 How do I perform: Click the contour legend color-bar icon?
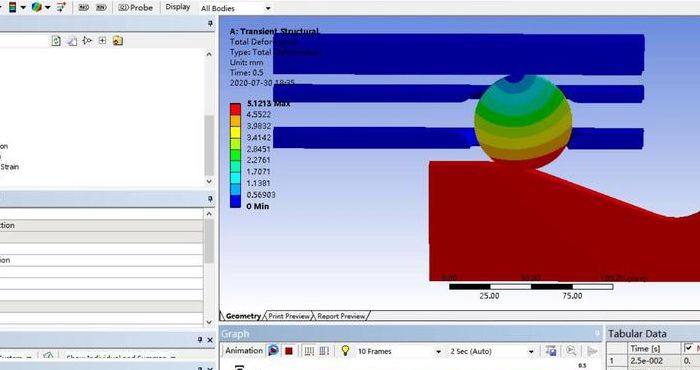tap(12, 7)
